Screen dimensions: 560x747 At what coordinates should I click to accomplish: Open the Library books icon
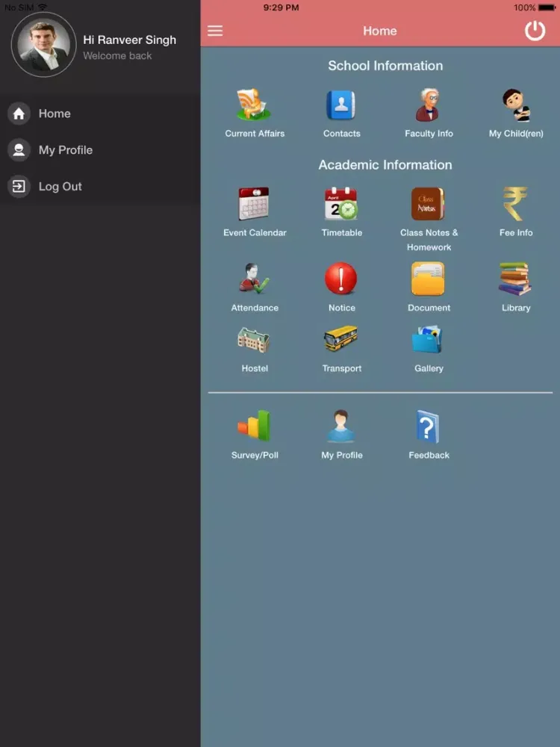[515, 279]
